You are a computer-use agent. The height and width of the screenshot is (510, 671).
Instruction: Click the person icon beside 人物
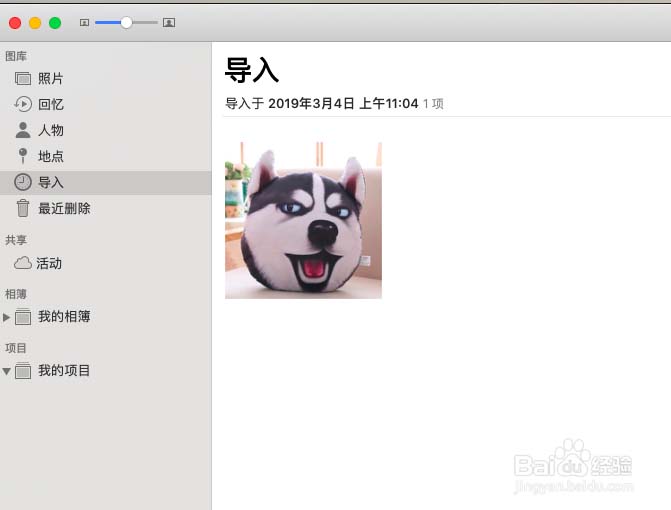23,130
